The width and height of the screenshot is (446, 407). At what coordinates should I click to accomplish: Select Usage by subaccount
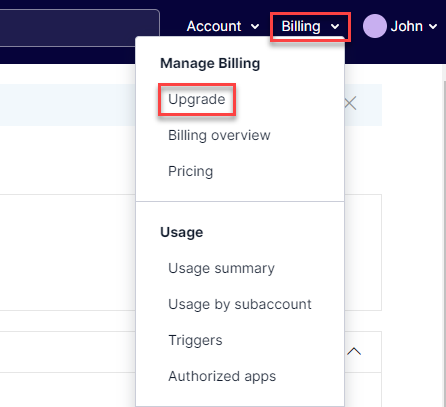click(240, 304)
